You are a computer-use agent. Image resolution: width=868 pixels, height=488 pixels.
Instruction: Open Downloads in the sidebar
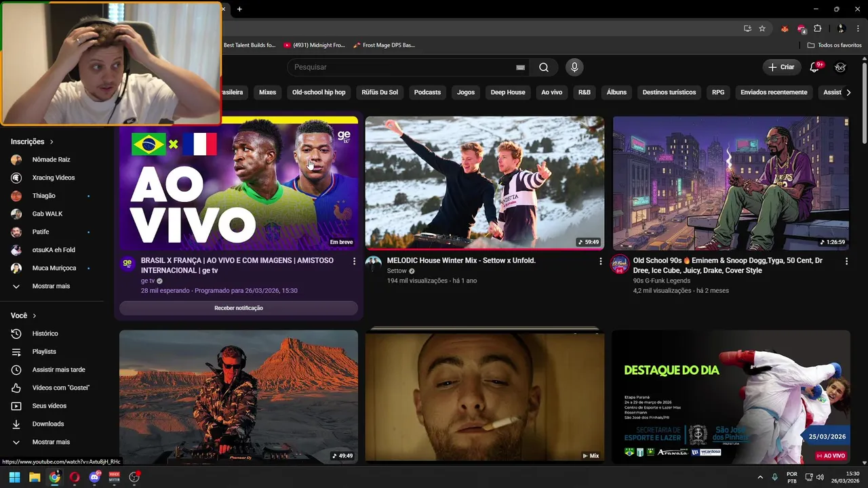47,424
